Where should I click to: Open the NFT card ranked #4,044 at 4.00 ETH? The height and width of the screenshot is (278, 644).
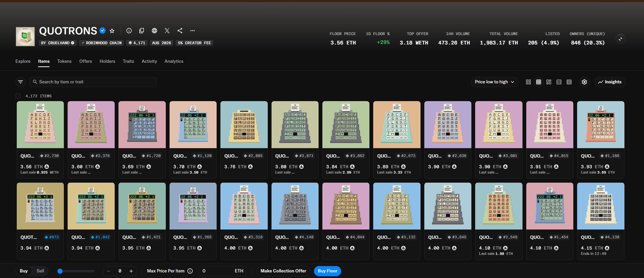[346, 221]
